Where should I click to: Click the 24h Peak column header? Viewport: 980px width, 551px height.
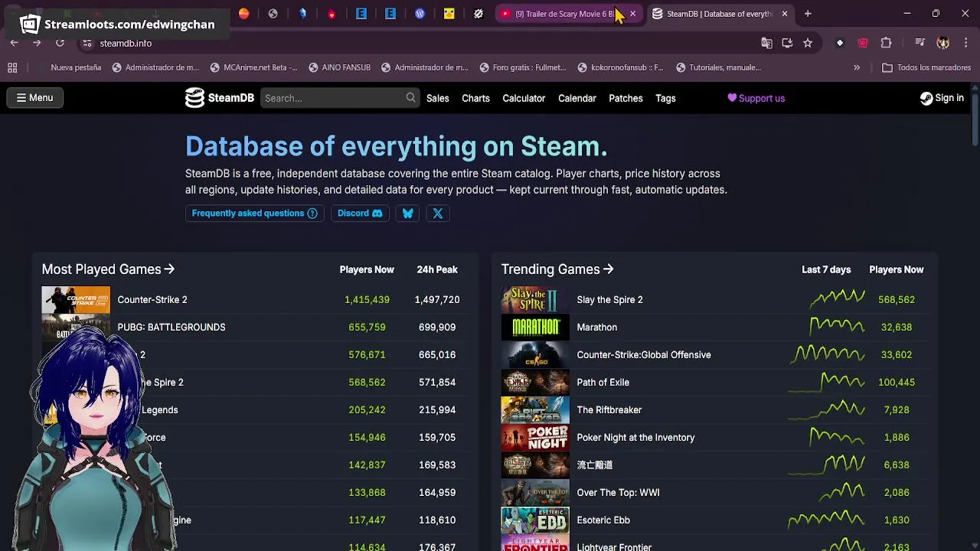tap(437, 269)
